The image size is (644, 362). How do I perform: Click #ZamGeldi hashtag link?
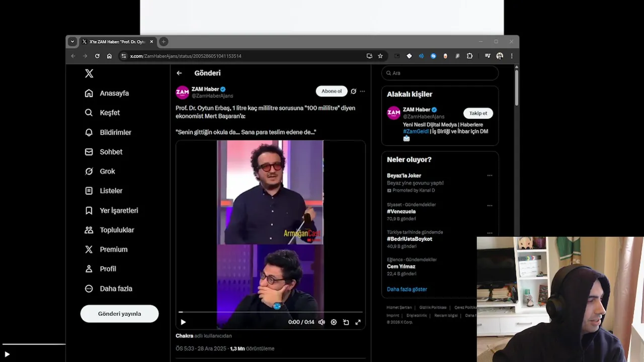pyautogui.click(x=416, y=131)
